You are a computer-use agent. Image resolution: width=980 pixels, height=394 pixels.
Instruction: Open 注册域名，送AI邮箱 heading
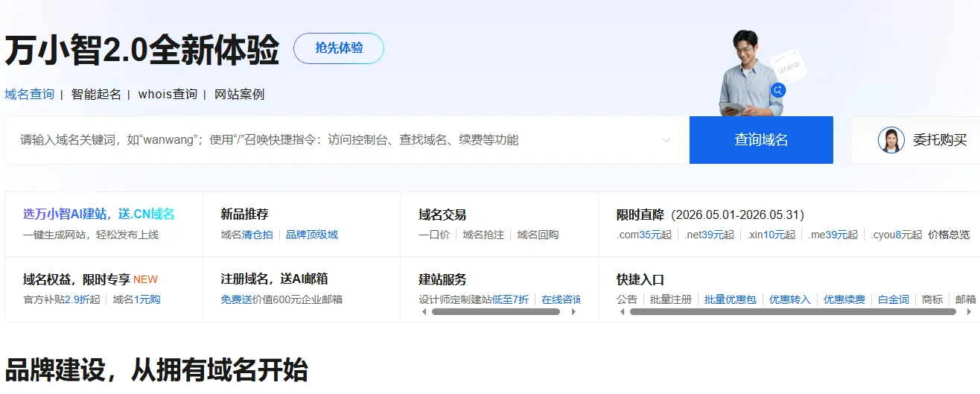tap(274, 279)
